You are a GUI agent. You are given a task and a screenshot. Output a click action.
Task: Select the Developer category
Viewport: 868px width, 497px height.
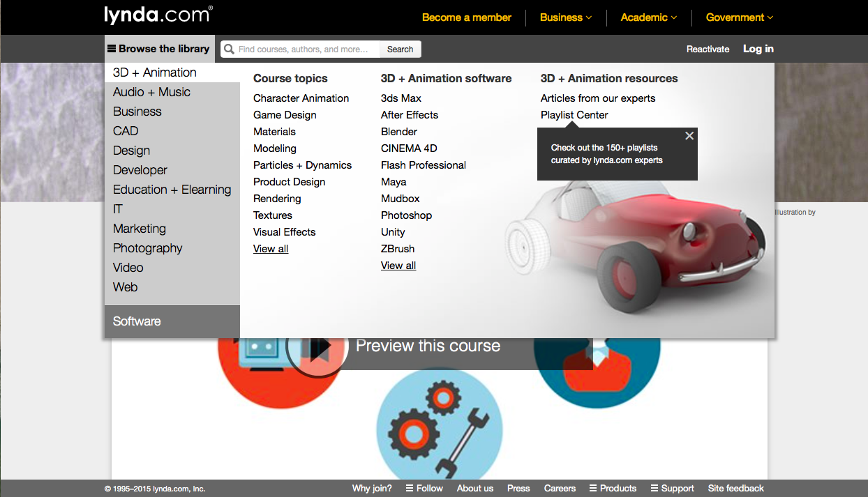pos(172,170)
